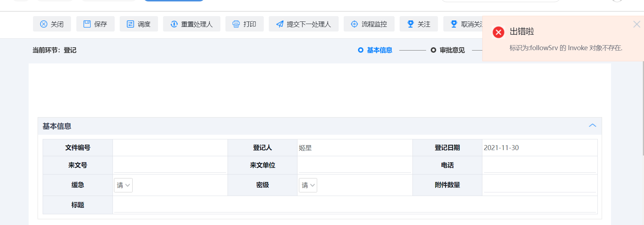Click the Save (保存) floppy icon
Screen dimensions: 644x225
tap(87, 24)
